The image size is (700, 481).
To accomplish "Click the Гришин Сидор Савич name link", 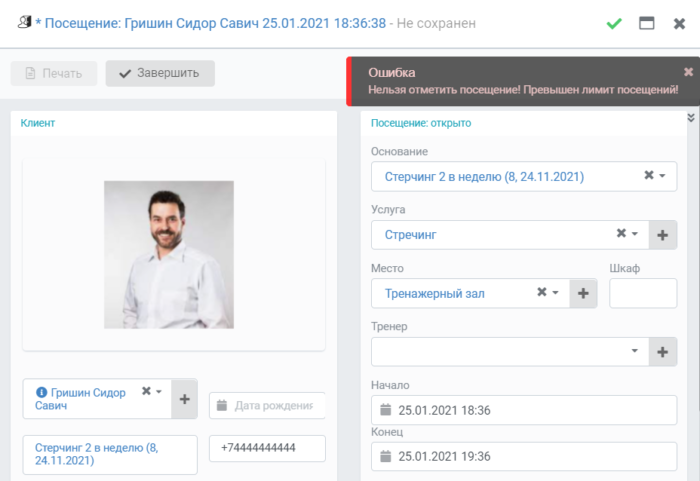I will coord(80,399).
